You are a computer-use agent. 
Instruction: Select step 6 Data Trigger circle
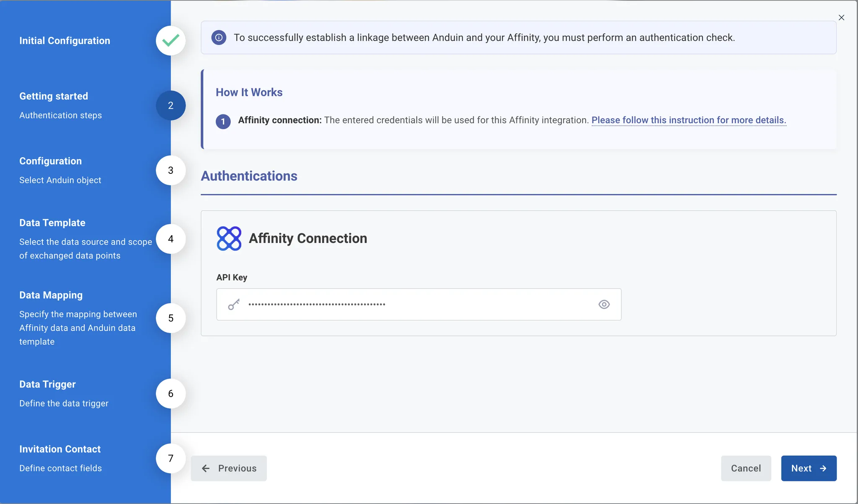(171, 393)
